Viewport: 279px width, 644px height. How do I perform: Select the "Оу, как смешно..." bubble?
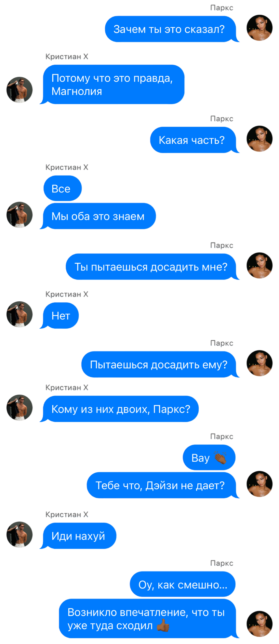coord(182,584)
